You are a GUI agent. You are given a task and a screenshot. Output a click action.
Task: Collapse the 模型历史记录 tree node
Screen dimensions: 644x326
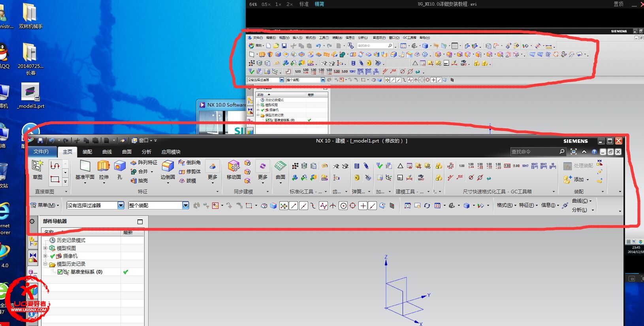pyautogui.click(x=45, y=264)
